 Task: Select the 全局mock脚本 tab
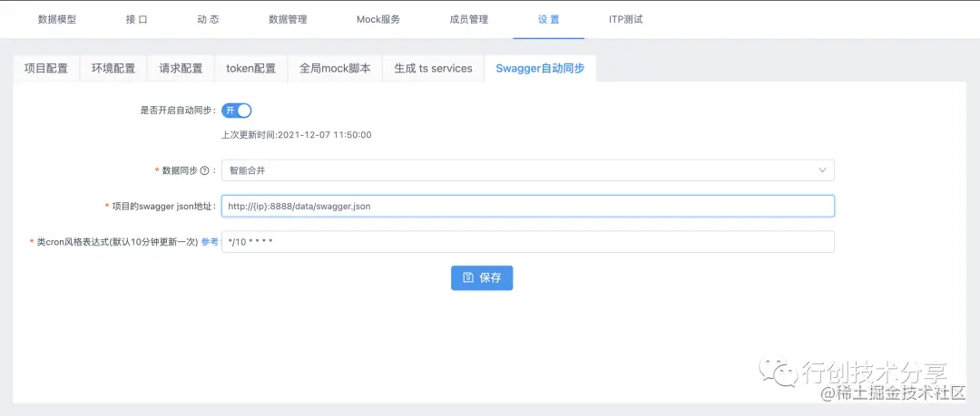click(x=335, y=68)
